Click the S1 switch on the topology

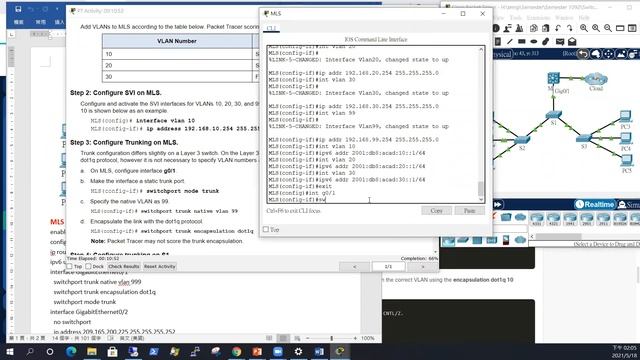pyautogui.click(x=553, y=115)
